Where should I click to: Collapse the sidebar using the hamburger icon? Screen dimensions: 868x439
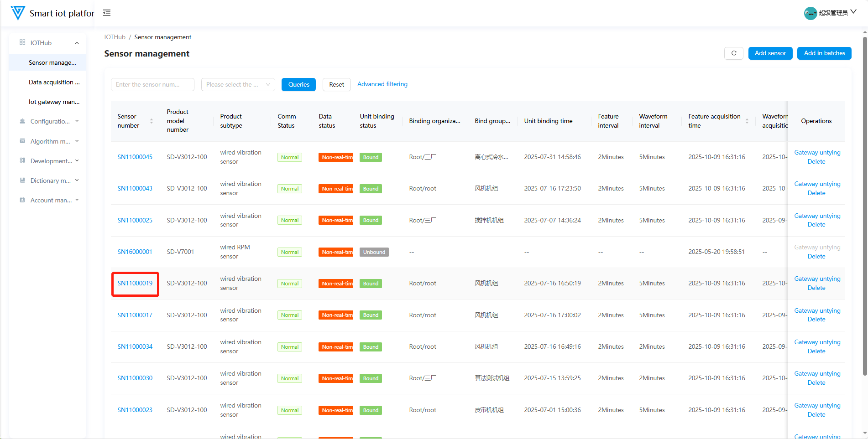coord(107,13)
